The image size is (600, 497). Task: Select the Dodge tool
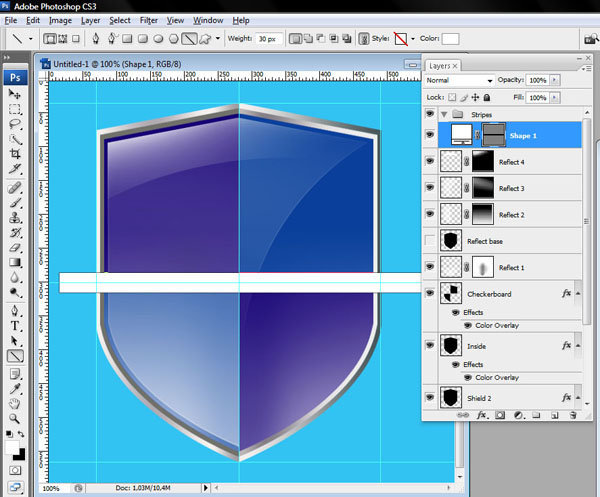15,293
